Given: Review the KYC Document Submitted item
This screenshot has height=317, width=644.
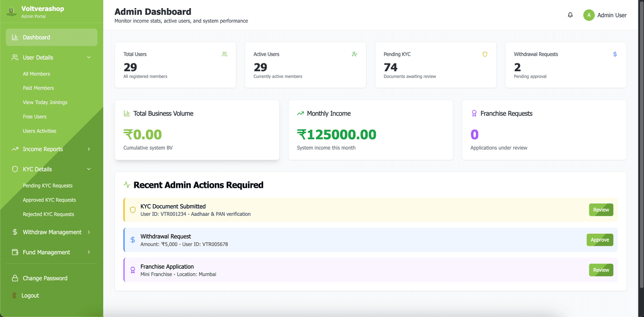Looking at the screenshot, I should [x=601, y=210].
